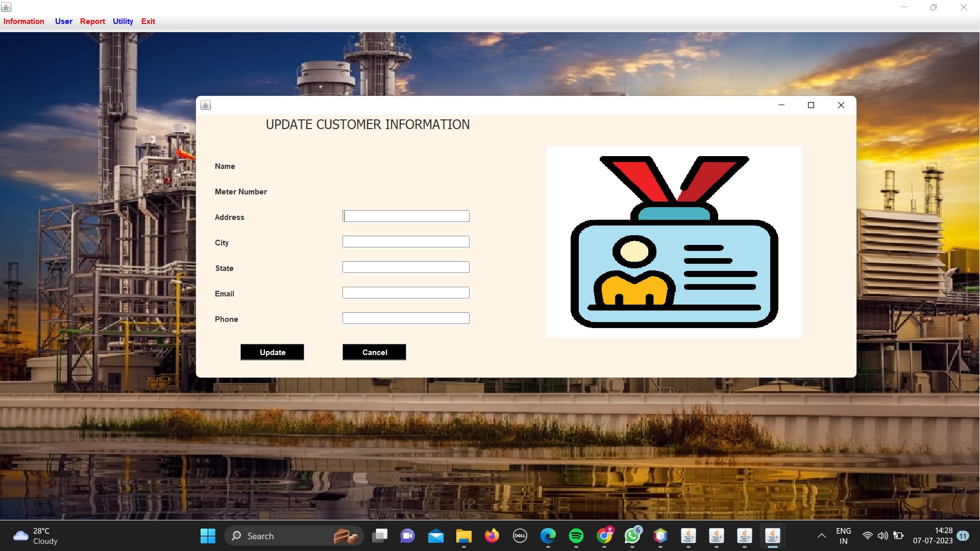This screenshot has height=551, width=980.
Task: Click the Cancel button
Action: [x=374, y=352]
